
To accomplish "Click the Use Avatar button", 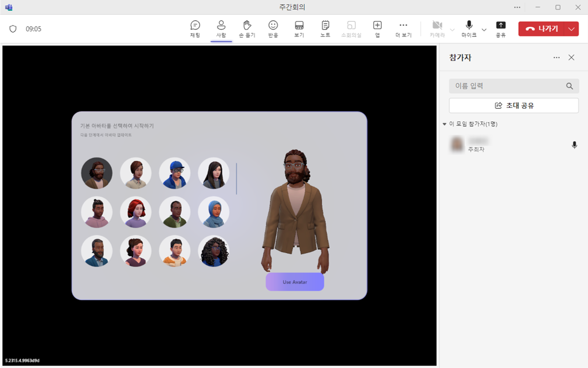I will [295, 281].
